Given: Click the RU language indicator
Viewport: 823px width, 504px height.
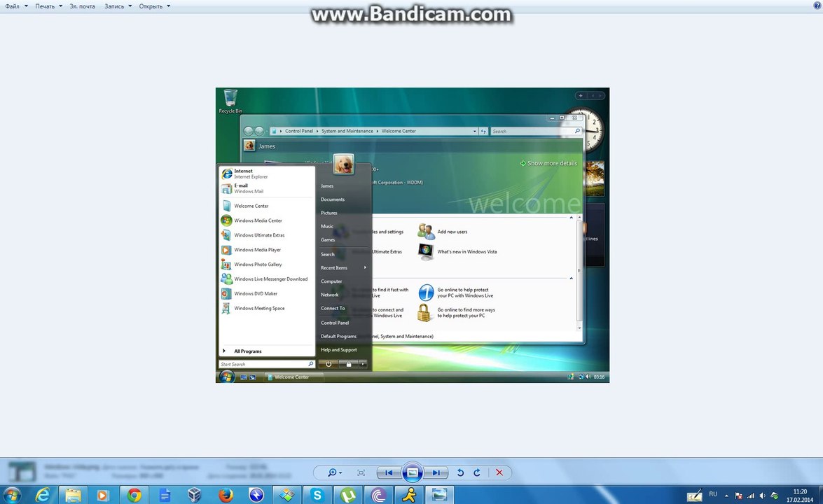Looking at the screenshot, I should (713, 494).
